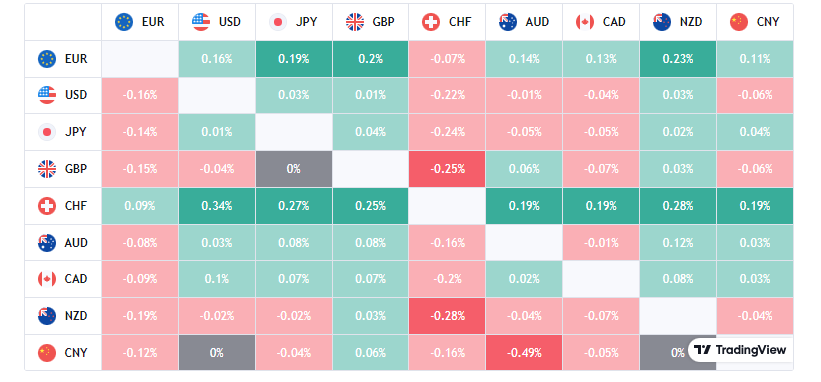The height and width of the screenshot is (382, 821).
Task: Select the CAD maple leaf flag in row header
Action: click(x=47, y=279)
